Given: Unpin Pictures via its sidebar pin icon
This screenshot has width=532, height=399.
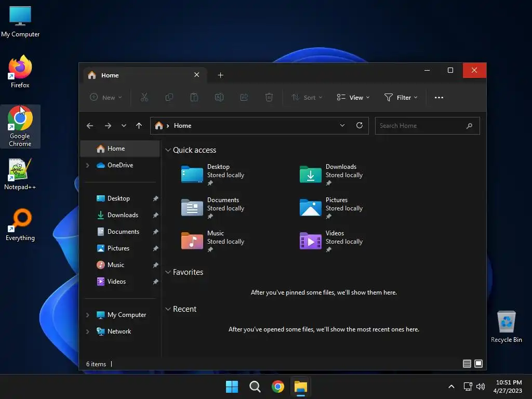Looking at the screenshot, I should pyautogui.click(x=155, y=248).
